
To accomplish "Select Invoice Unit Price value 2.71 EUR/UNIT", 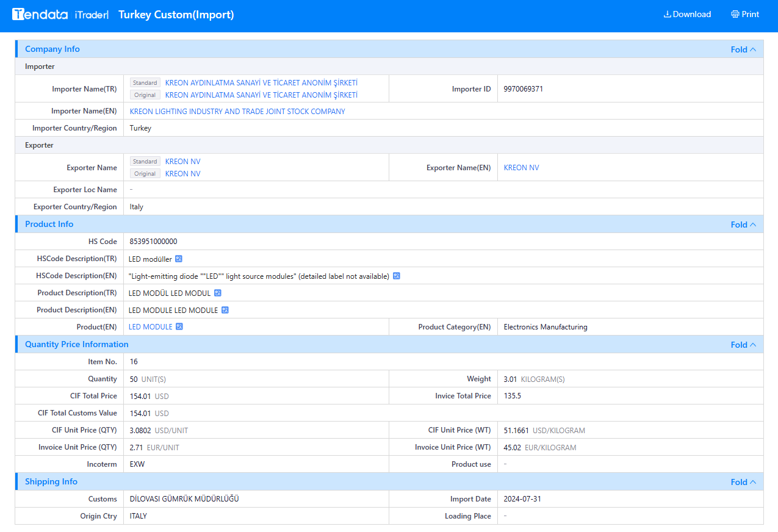I will click(x=154, y=448).
